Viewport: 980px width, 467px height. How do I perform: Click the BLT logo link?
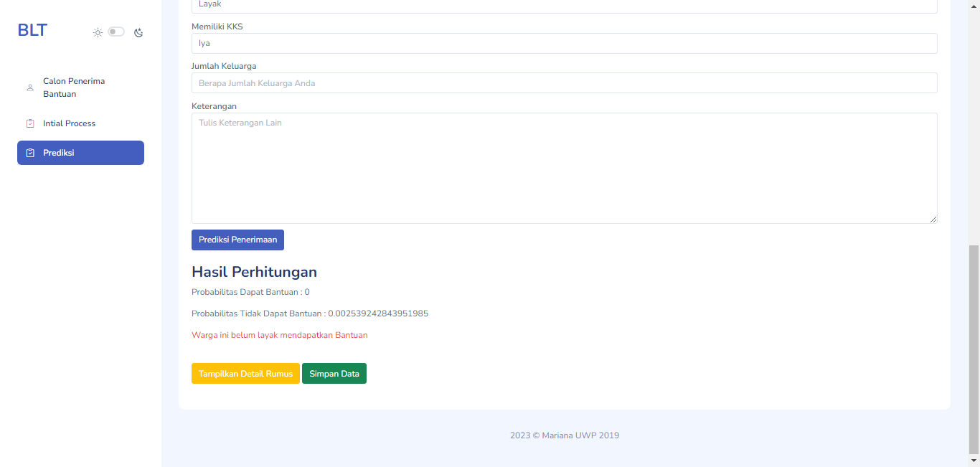click(x=32, y=30)
